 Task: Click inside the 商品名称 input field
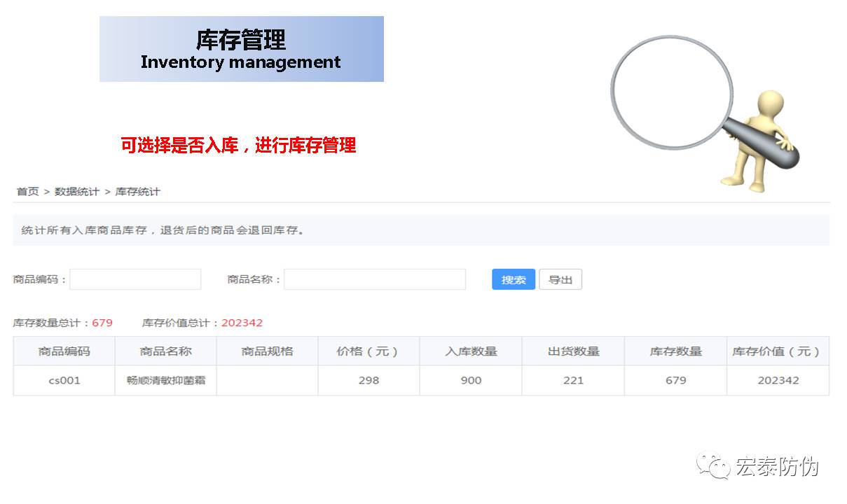375,279
